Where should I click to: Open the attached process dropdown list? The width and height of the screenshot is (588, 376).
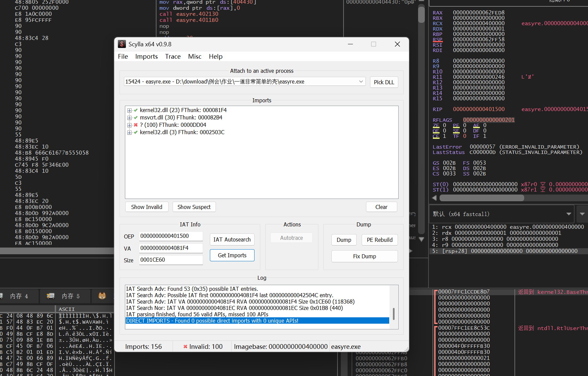(x=361, y=82)
